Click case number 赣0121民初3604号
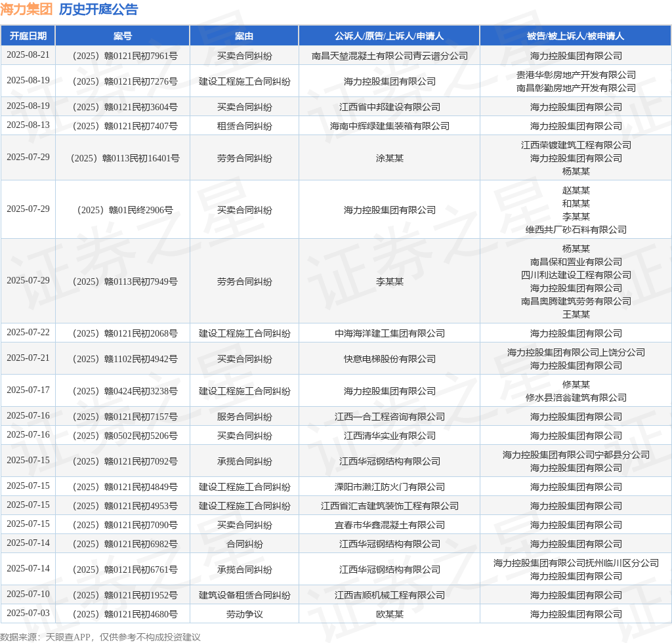Viewport: 672px width, 643px height. pos(125,107)
